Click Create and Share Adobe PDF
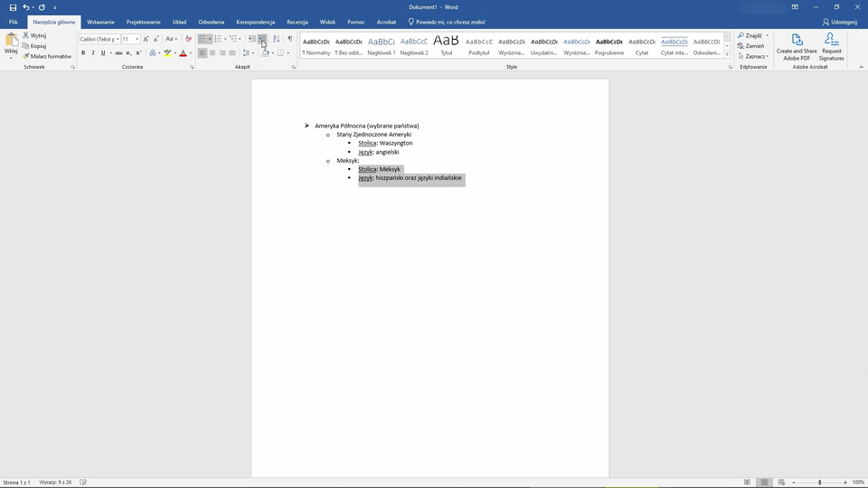Screen dimensions: 868x488 coord(797,47)
